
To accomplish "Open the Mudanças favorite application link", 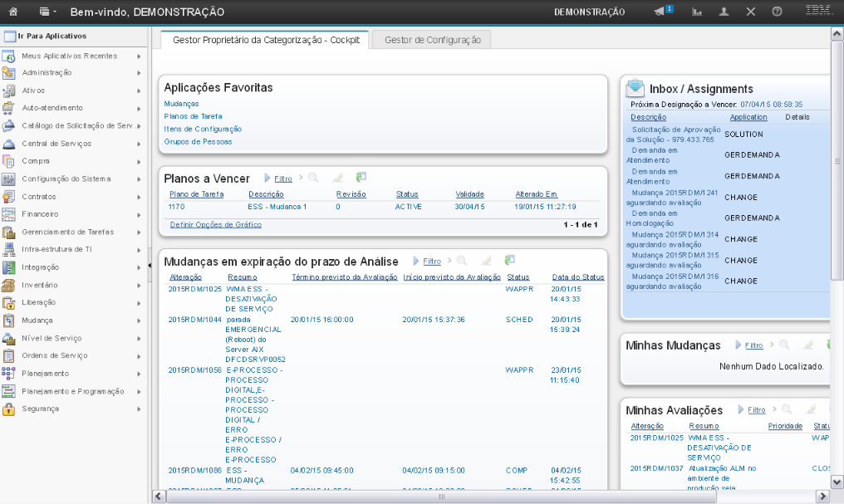I will click(181, 104).
